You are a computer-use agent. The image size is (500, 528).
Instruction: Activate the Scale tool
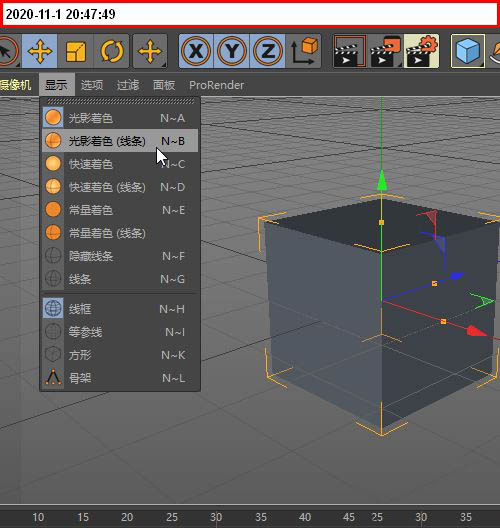[75, 51]
